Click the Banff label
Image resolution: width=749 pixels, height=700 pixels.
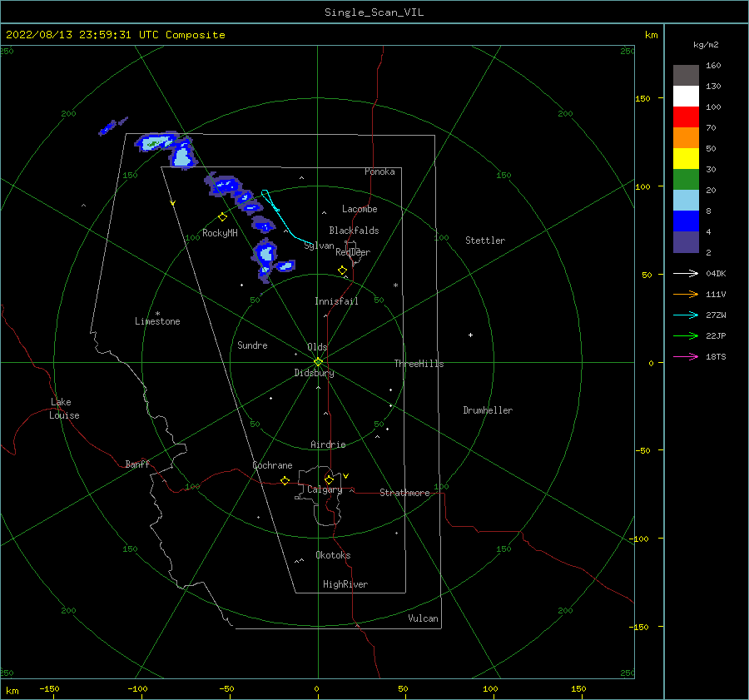click(137, 464)
